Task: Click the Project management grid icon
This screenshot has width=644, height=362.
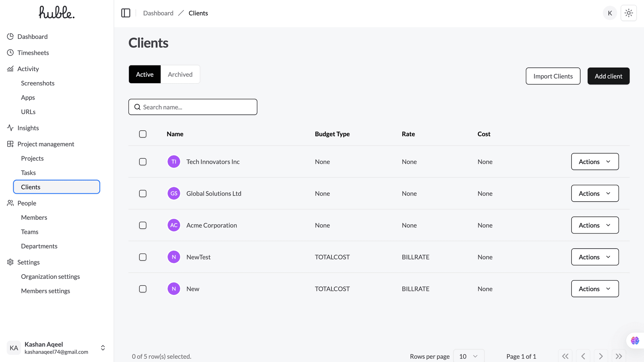Action: pos(10,144)
